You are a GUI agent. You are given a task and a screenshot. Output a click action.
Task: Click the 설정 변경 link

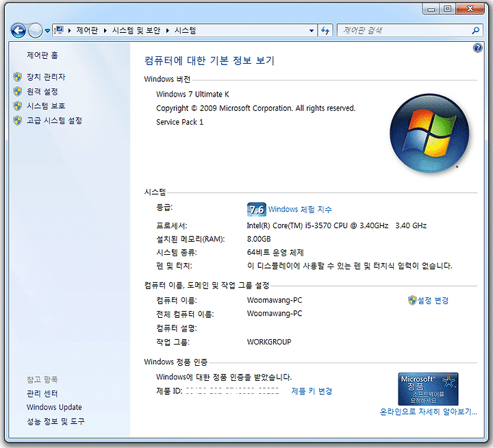[x=433, y=301]
